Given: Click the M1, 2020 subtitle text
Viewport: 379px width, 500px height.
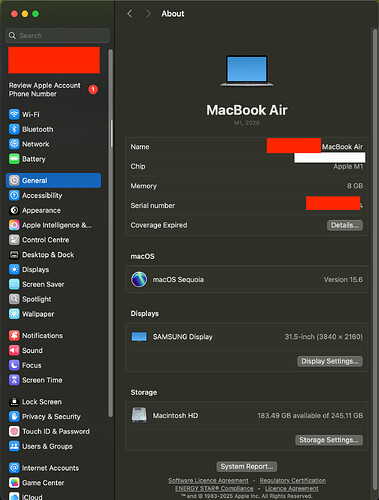Looking at the screenshot, I should click(x=247, y=123).
